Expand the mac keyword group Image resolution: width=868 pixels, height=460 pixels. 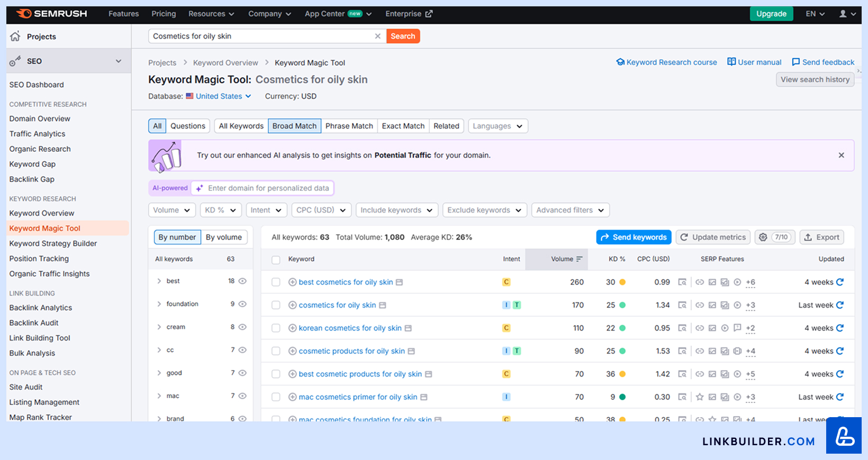tap(159, 396)
